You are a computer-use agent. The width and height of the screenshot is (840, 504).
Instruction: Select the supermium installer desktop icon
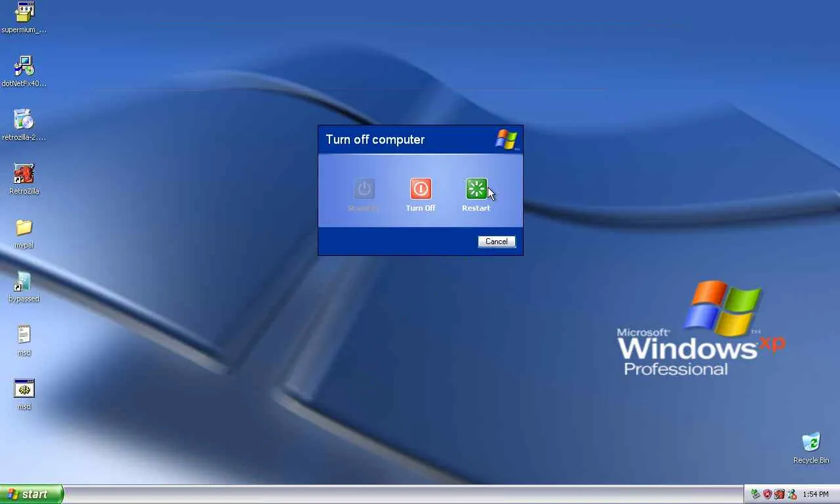click(x=24, y=12)
